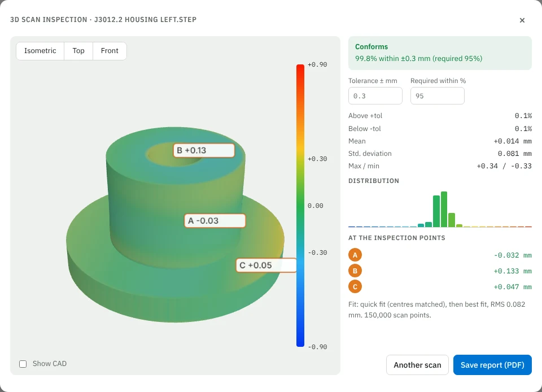Switch to the Front view
The width and height of the screenshot is (542, 392).
(110, 51)
